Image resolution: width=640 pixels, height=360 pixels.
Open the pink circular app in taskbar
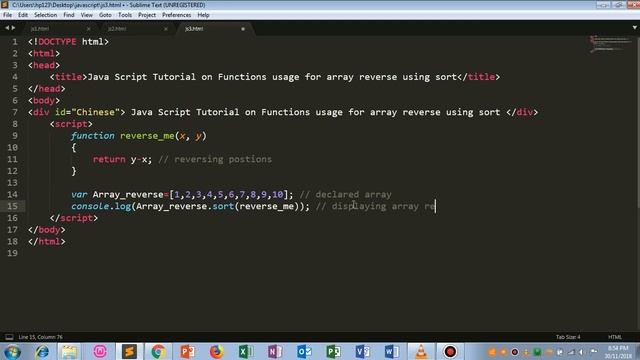point(100,352)
